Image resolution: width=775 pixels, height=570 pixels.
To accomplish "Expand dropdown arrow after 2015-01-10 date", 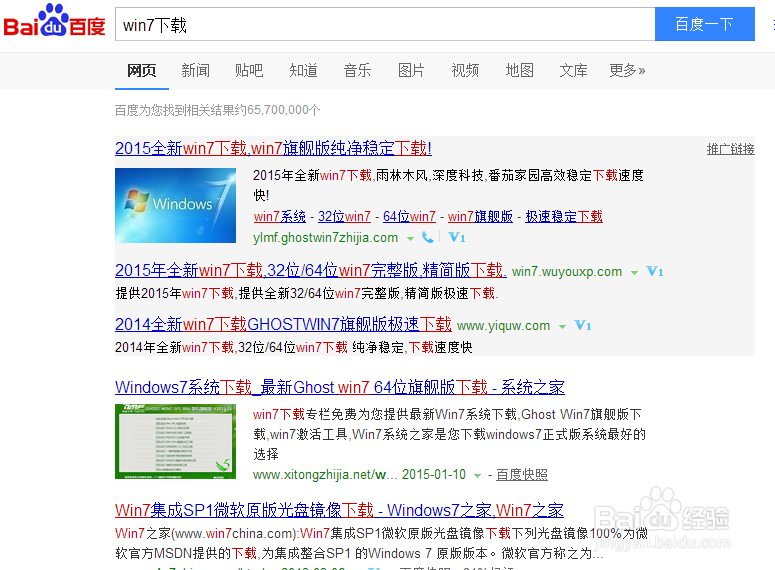I will coord(477,476).
